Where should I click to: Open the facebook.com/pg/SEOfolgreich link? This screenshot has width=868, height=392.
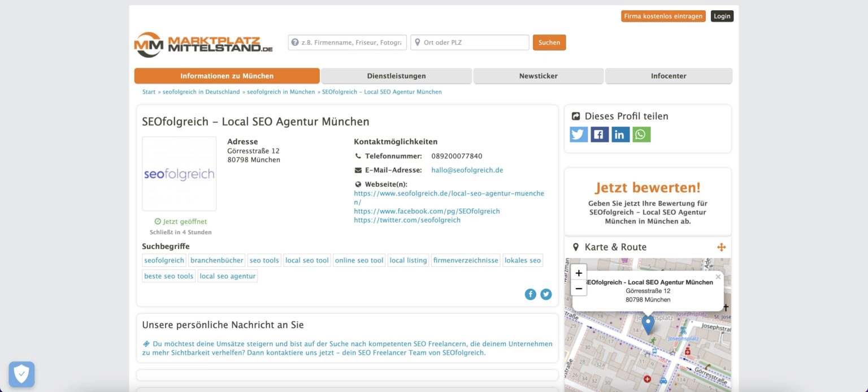[x=427, y=211]
